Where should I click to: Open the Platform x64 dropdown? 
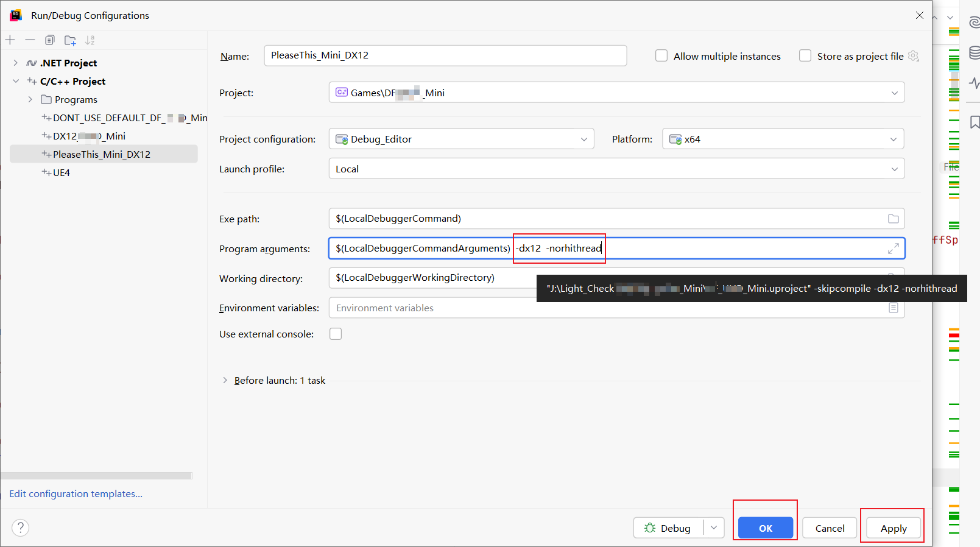click(x=783, y=139)
